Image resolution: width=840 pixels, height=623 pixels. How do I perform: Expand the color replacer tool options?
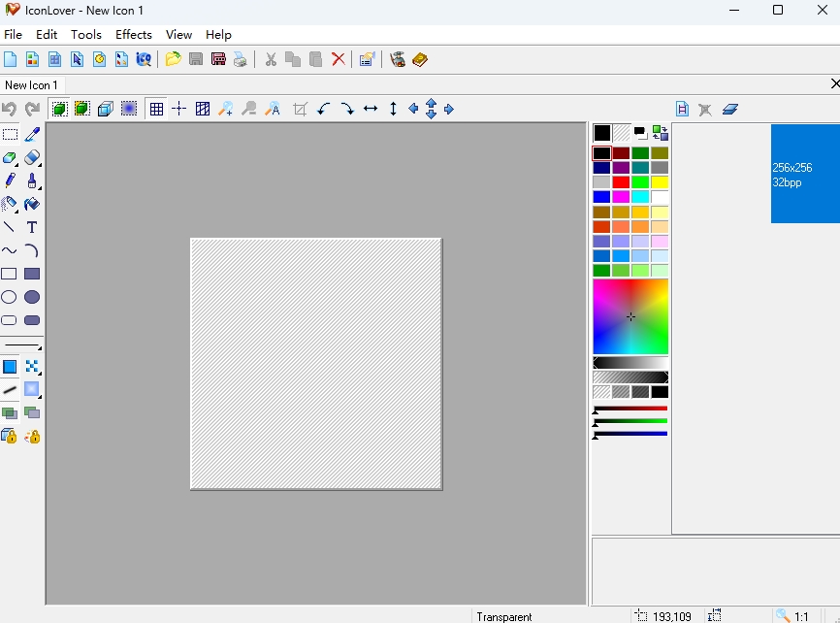click(17, 164)
